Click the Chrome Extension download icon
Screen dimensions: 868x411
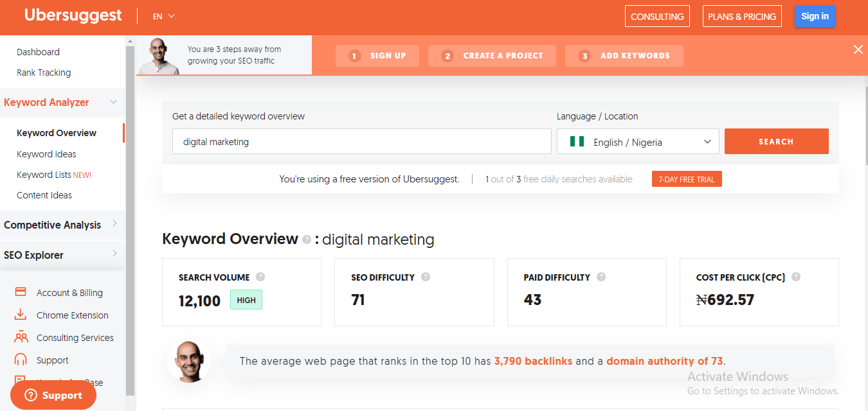coord(21,315)
